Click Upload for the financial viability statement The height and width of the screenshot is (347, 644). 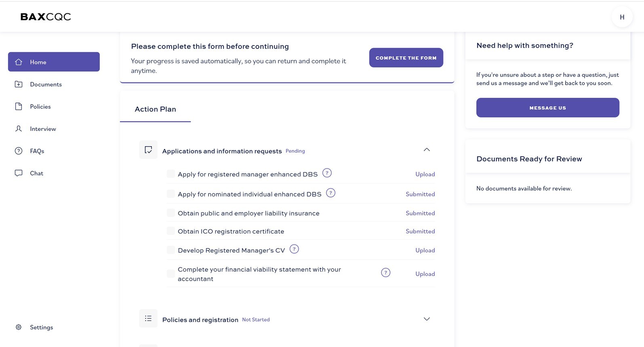(x=425, y=274)
